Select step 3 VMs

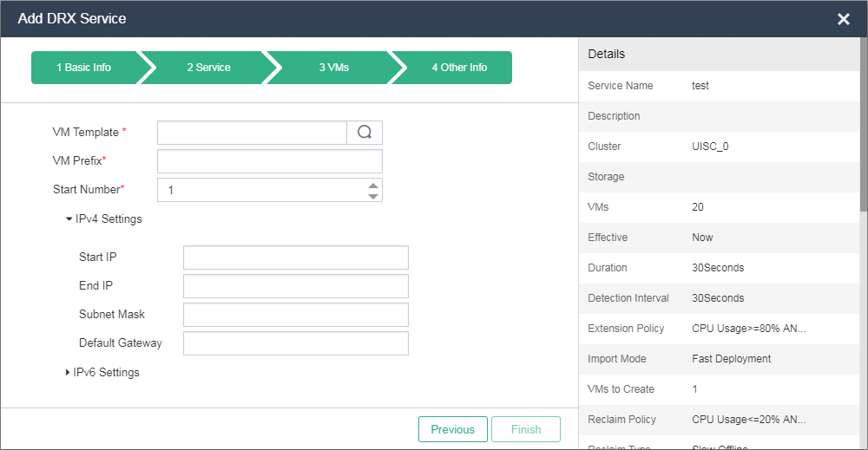click(333, 68)
